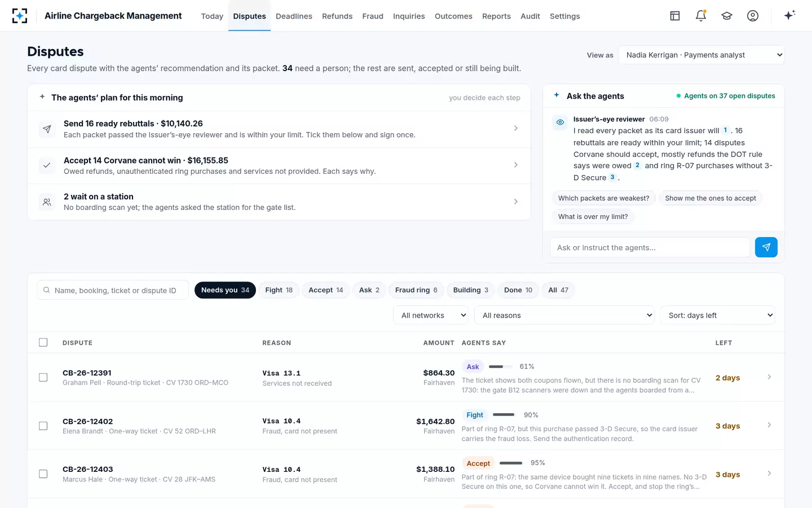
Task: Switch to the Refunds tab
Action: pos(337,16)
